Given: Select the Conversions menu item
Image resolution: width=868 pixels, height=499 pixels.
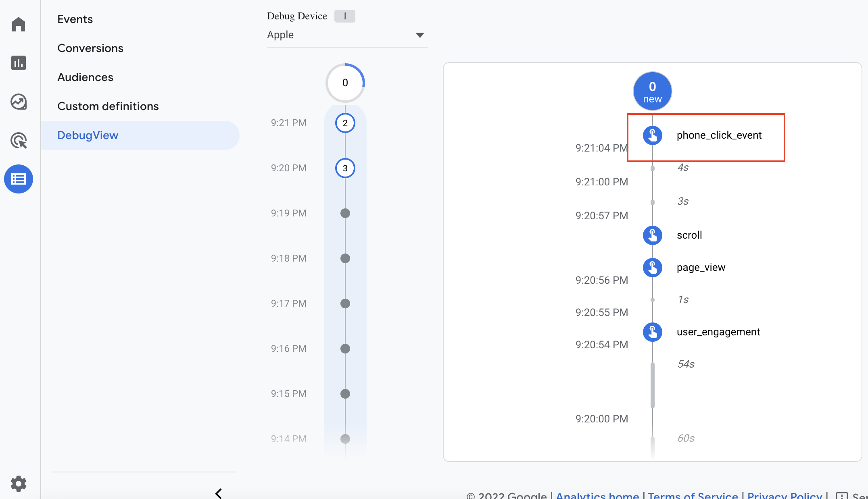Looking at the screenshot, I should click(90, 48).
